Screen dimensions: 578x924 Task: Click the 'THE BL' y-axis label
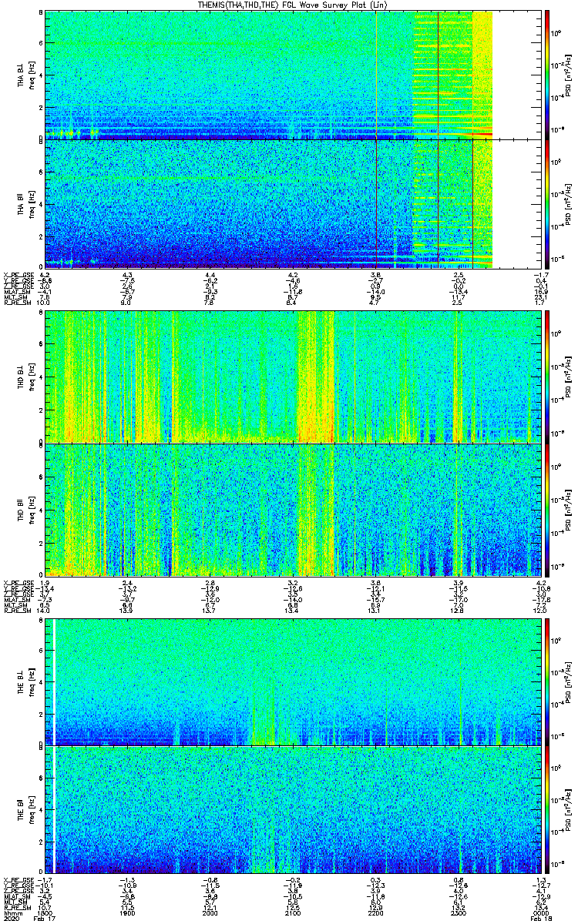(x=21, y=682)
